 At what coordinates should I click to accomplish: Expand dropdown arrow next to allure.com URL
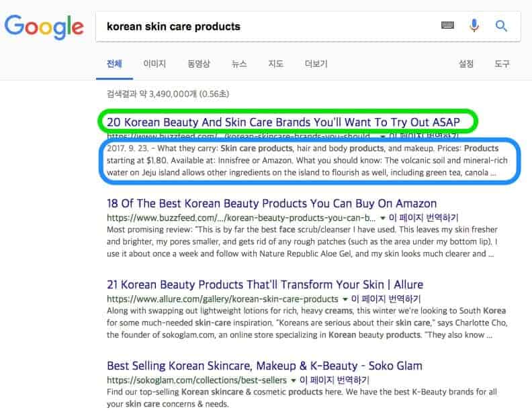345,299
